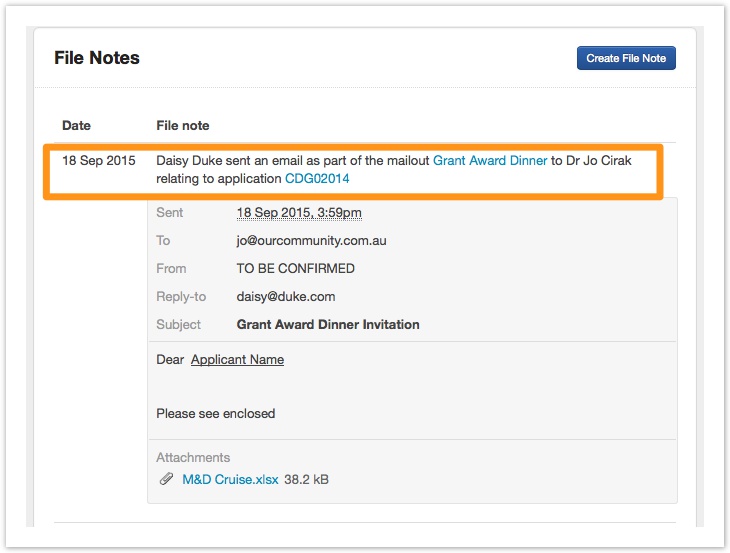The width and height of the screenshot is (730, 553).
Task: Select the 18 Sep 2015 date cell
Action: (x=98, y=160)
